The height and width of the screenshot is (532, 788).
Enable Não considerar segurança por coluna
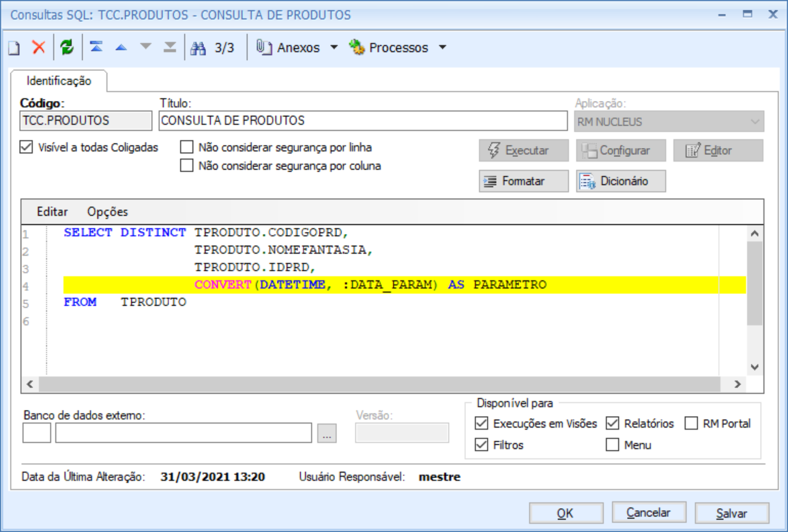click(186, 165)
